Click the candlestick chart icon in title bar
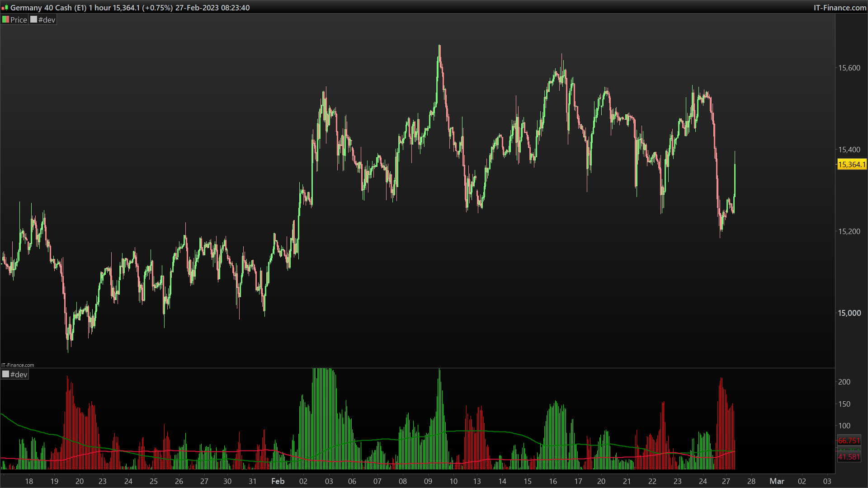This screenshot has width=868, height=488. click(5, 8)
